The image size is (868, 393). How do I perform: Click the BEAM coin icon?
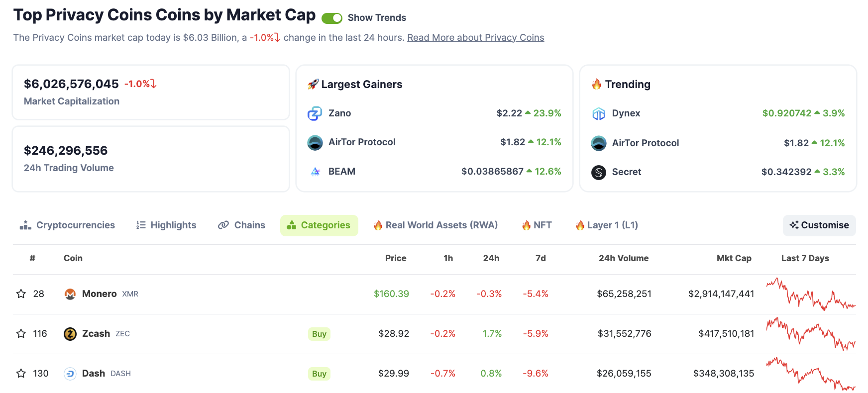(x=315, y=172)
